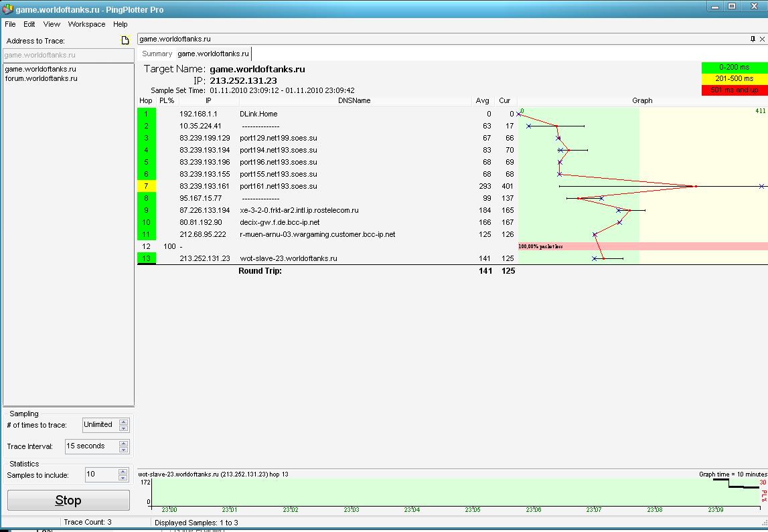Image resolution: width=768 pixels, height=532 pixels.
Task: Select the game.worldoftanks.ru tab
Action: coord(213,54)
